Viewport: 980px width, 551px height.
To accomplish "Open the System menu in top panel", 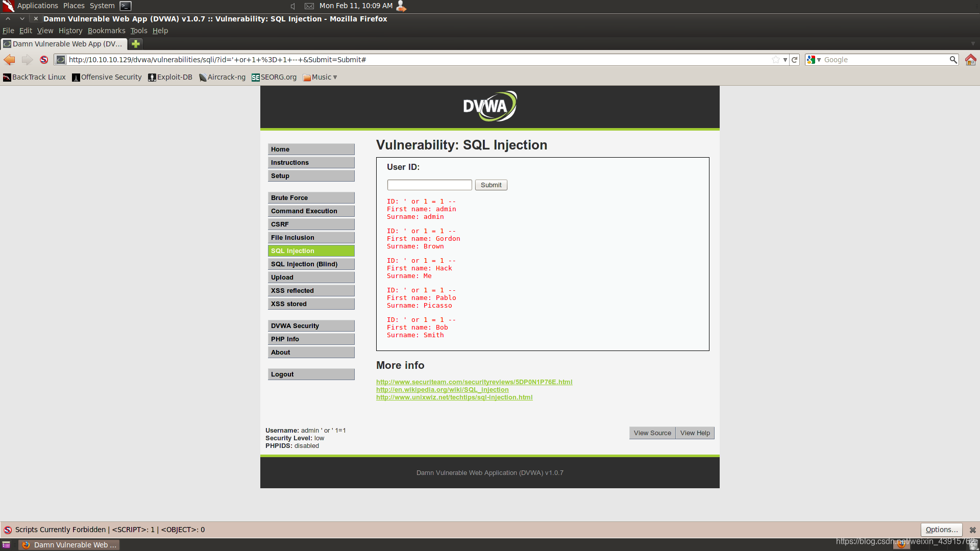I will [x=102, y=6].
